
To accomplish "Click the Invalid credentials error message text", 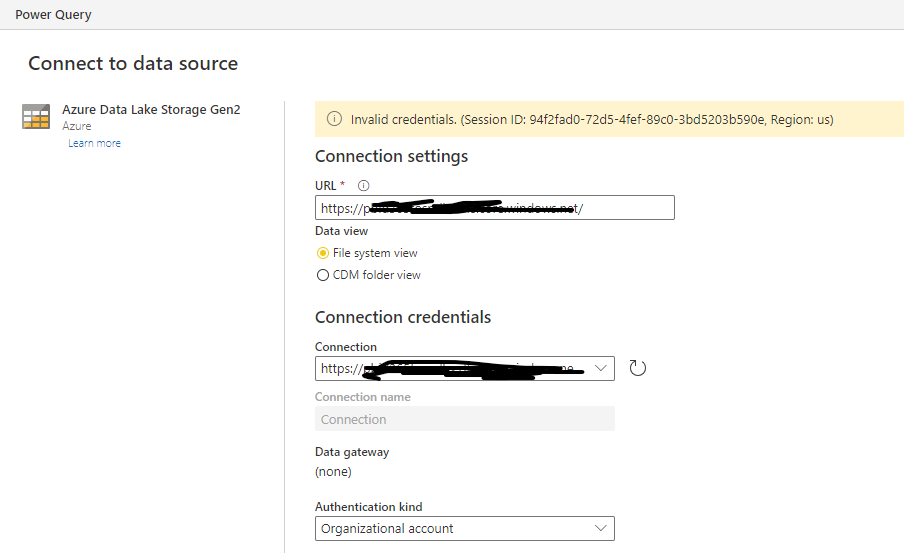I will point(592,119).
